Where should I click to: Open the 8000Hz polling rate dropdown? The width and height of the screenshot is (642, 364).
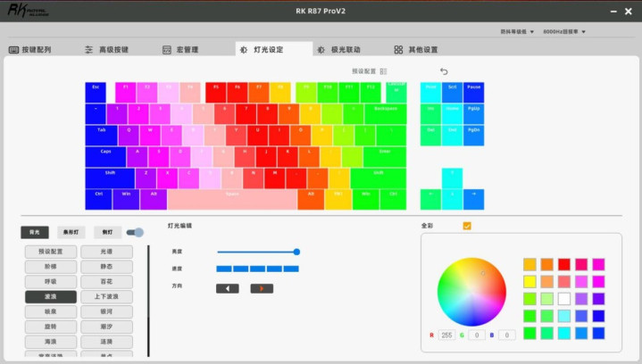pyautogui.click(x=564, y=31)
